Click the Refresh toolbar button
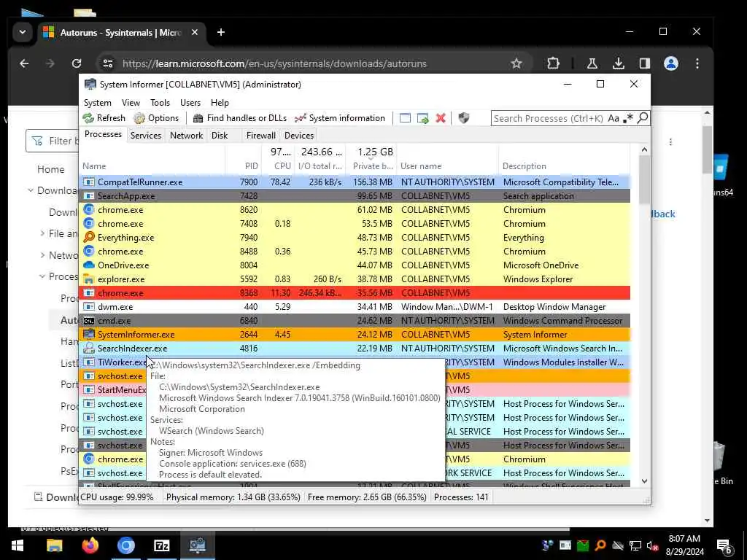 [x=104, y=118]
